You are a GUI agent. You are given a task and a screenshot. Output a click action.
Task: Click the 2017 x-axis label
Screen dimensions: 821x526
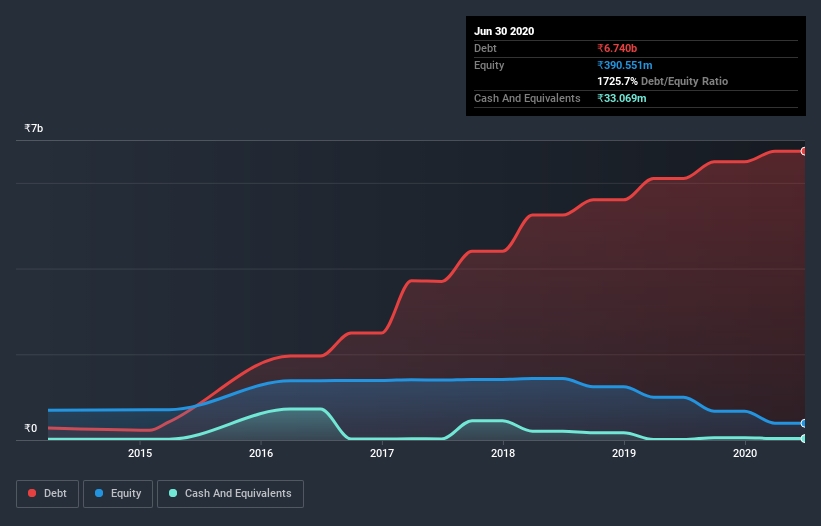tap(382, 453)
